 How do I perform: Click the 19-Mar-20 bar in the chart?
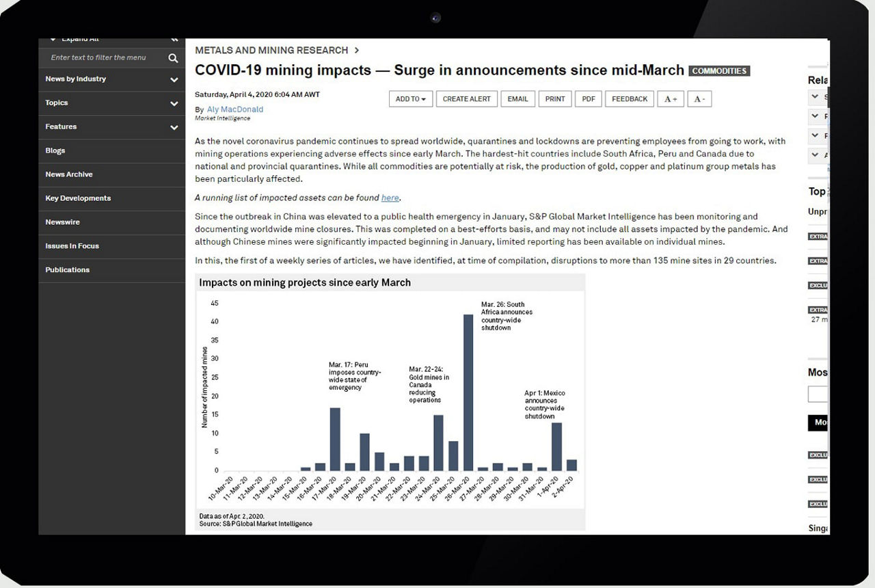364,452
